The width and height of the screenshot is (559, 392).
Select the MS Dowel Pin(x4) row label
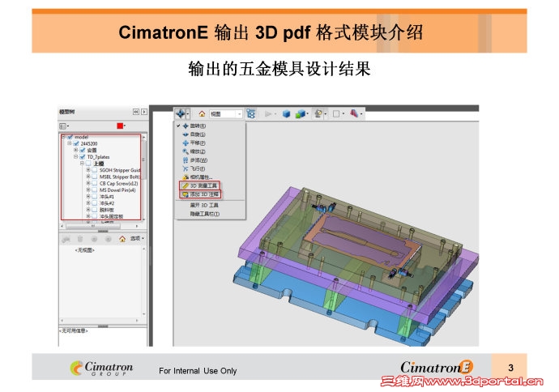click(117, 190)
